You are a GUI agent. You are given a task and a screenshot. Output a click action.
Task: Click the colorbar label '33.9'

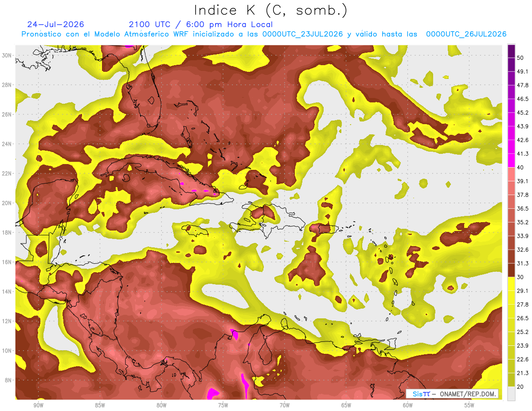point(523,236)
